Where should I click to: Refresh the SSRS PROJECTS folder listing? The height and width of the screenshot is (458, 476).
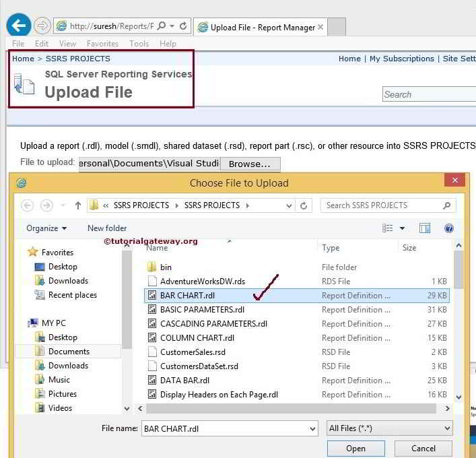coord(304,206)
